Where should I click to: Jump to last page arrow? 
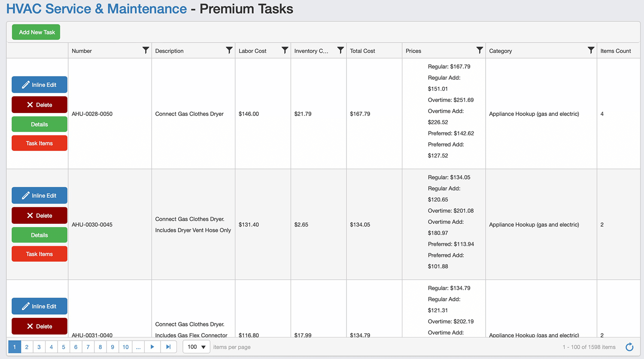click(x=168, y=347)
